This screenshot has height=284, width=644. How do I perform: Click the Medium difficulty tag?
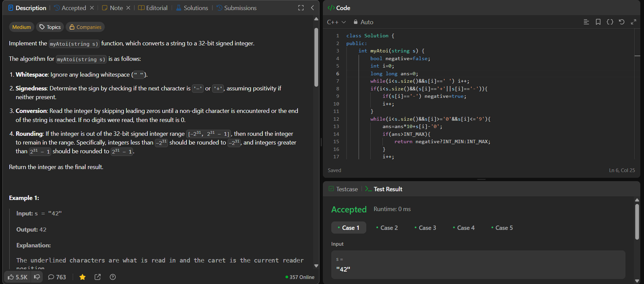tap(21, 27)
